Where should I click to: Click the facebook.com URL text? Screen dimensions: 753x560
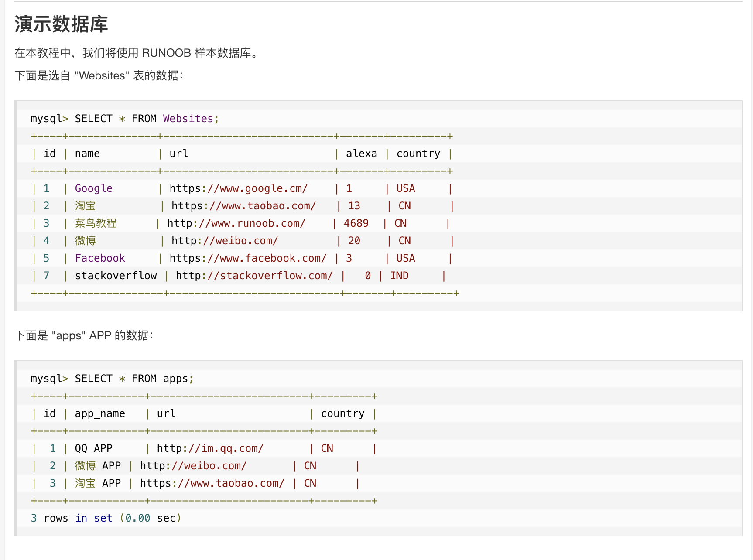[x=248, y=258]
